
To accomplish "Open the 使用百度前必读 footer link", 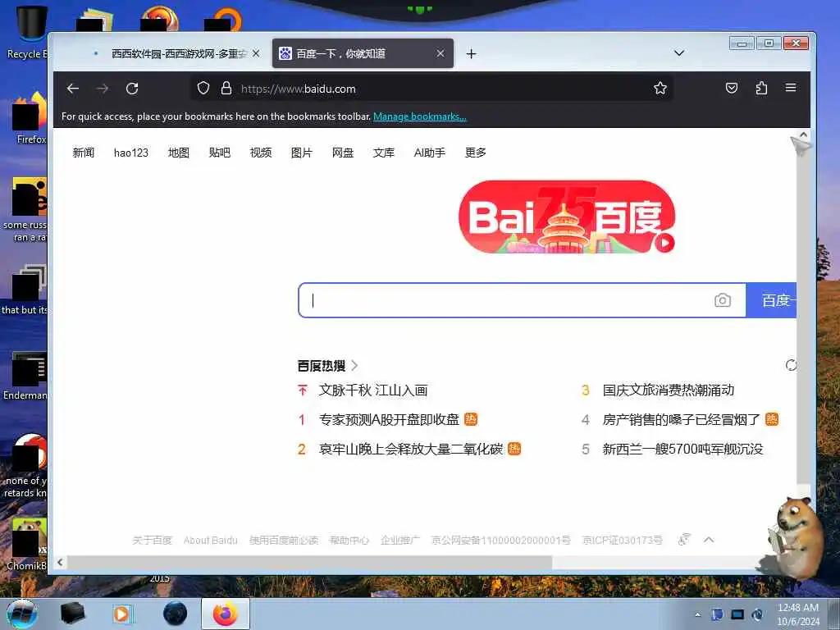I will coord(283,540).
